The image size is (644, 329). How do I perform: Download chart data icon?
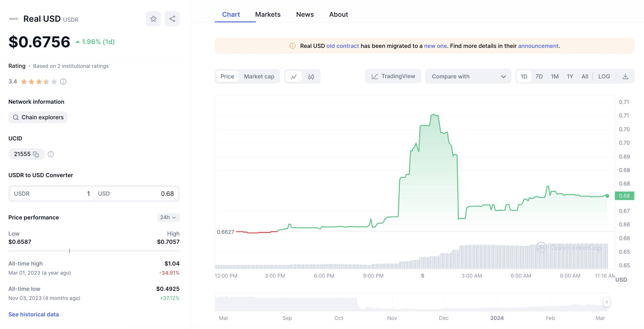tap(625, 76)
